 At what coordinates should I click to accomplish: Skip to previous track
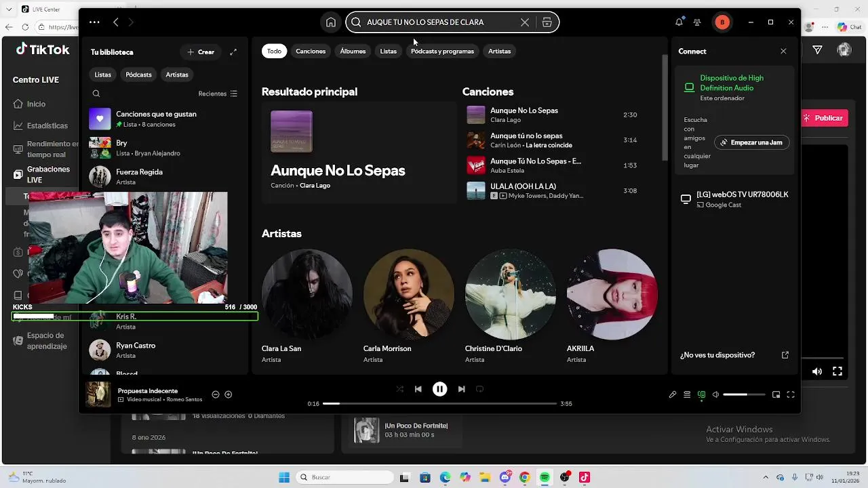(418, 389)
